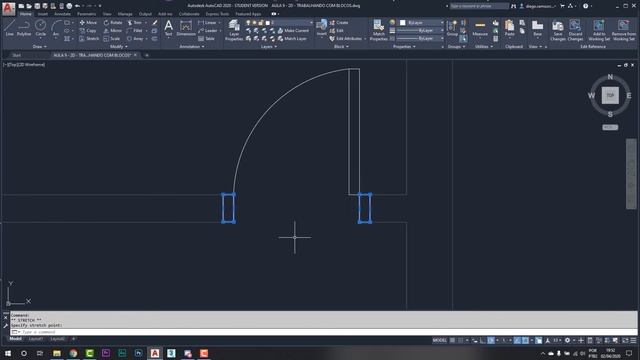Image resolution: width=640 pixels, height=360 pixels.
Task: Select the Dimension tool
Action: [x=186, y=28]
